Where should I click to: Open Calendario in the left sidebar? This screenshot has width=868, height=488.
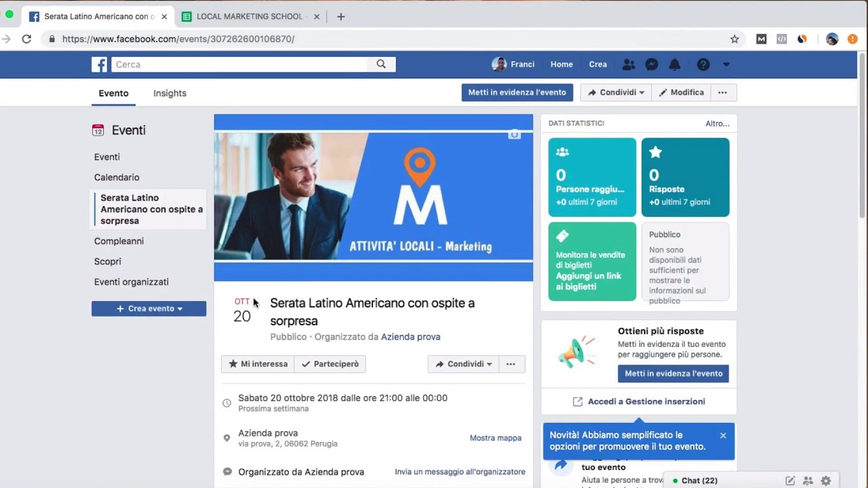click(x=117, y=177)
